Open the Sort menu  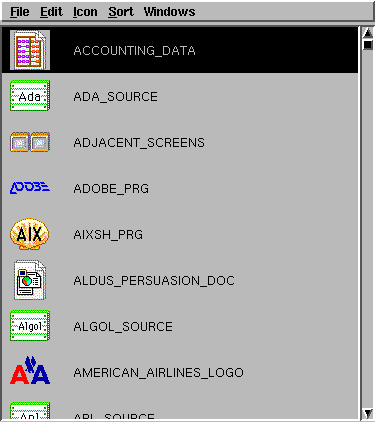click(121, 12)
